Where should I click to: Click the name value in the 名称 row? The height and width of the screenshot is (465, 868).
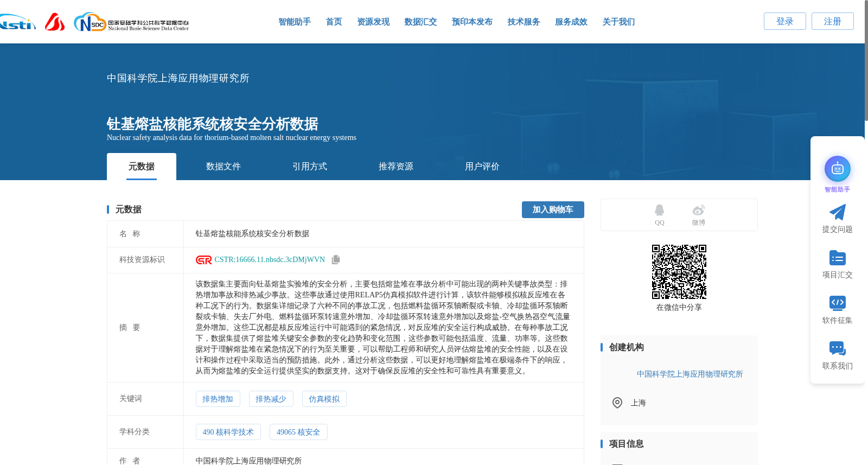252,234
